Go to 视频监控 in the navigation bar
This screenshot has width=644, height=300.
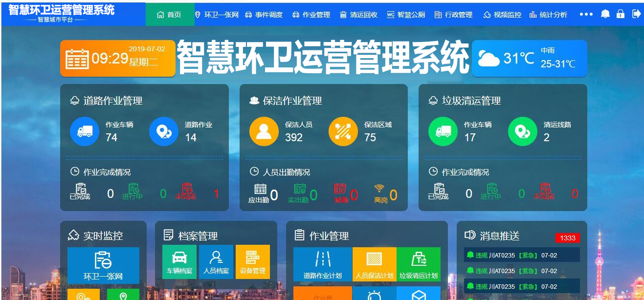[x=502, y=15]
